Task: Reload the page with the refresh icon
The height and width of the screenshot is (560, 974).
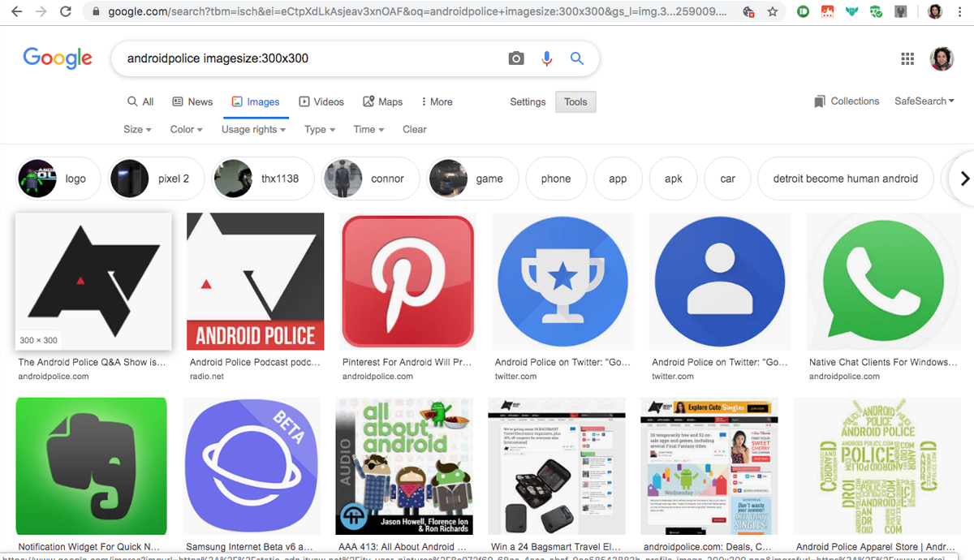Action: 66,12
